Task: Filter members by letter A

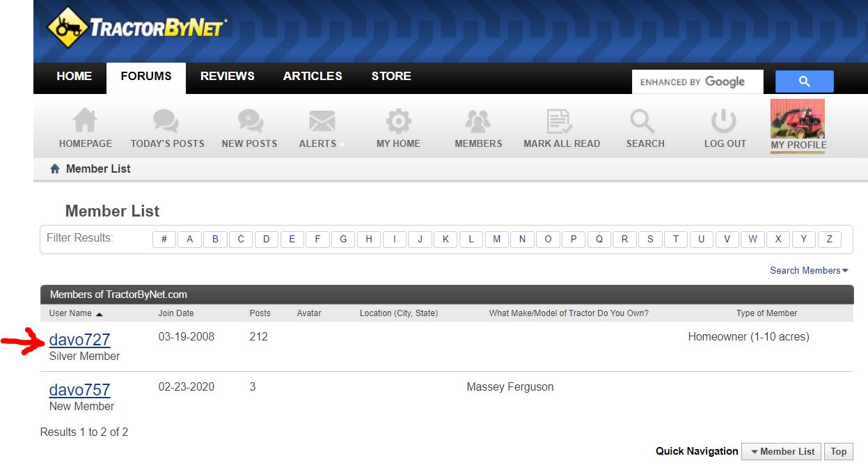Action: 190,240
